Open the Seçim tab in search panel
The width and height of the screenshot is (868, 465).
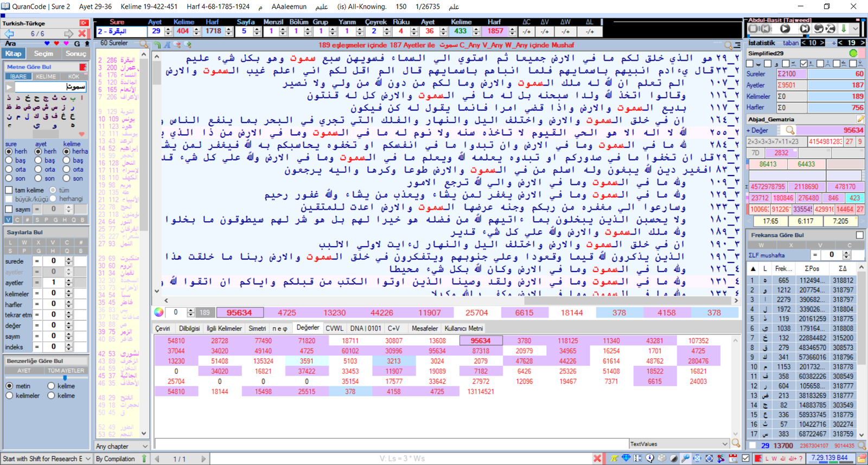(43, 54)
